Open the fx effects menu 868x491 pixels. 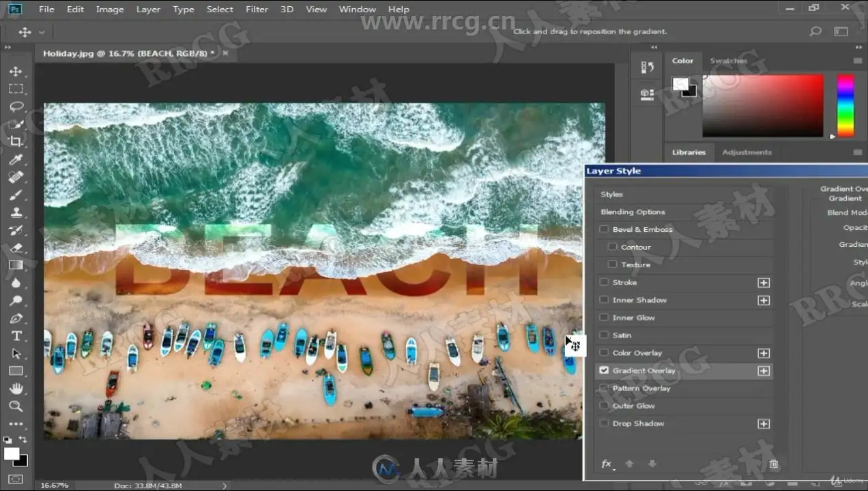point(607,464)
